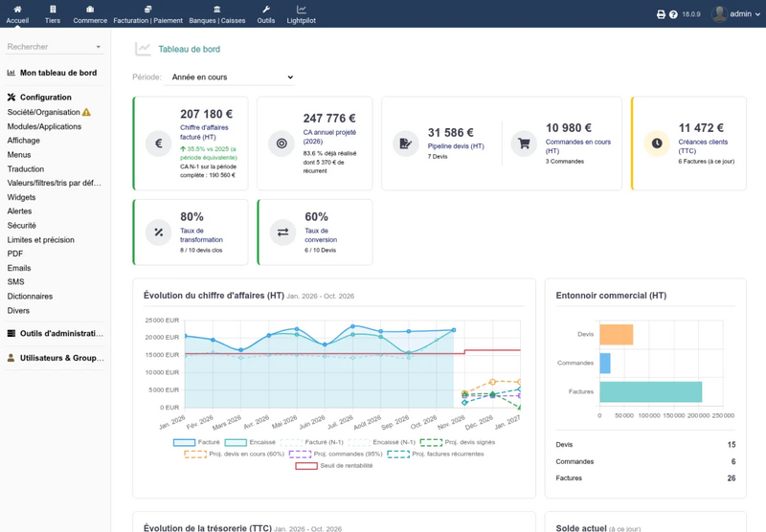Open the Tiers building icon

(53, 10)
